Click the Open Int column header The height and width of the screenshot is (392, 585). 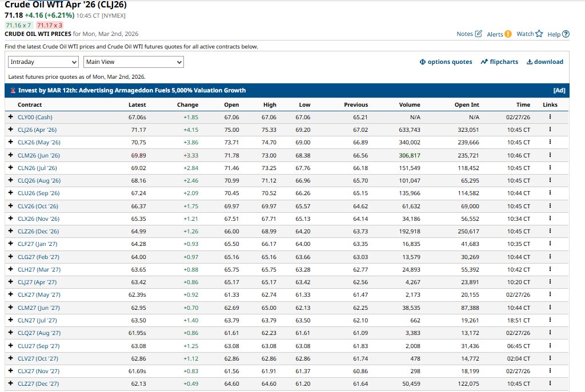pos(467,105)
